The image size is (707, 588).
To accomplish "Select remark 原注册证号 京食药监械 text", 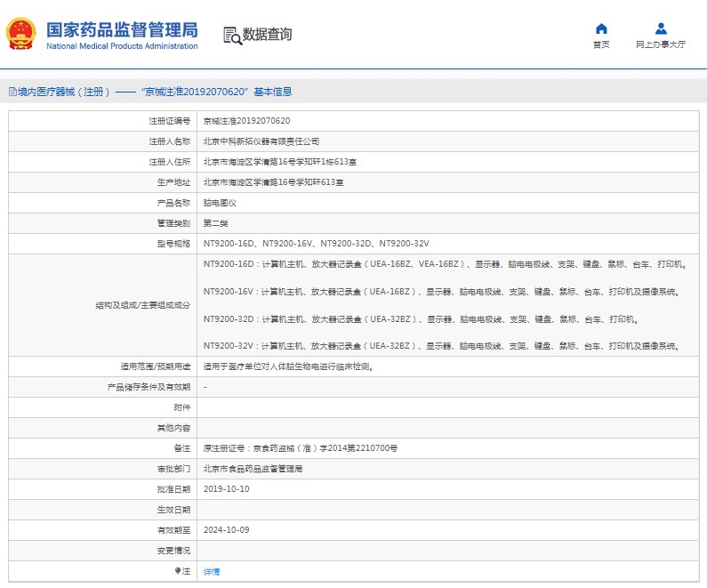I will click(301, 448).
